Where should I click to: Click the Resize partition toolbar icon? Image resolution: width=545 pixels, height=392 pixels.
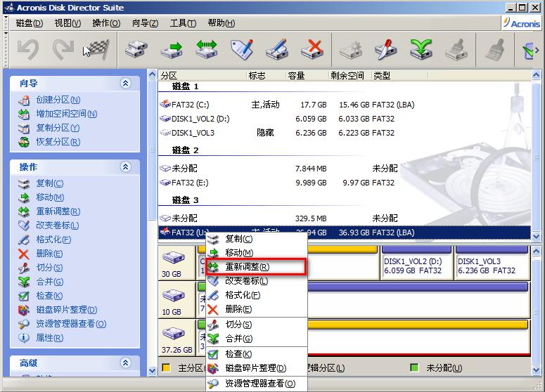click(206, 50)
